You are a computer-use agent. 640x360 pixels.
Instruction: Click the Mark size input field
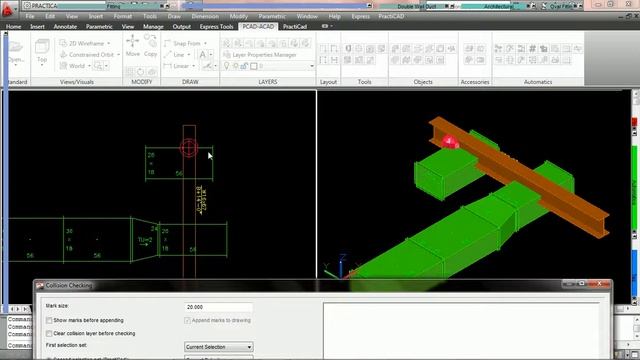(x=218, y=307)
